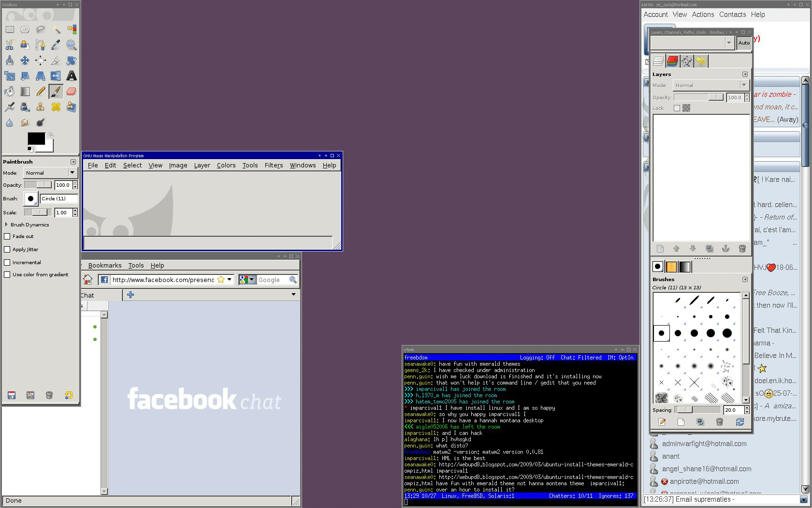Screen dimensions: 812x508
Task: Expand the Brush Dynamics section
Action: (x=6, y=224)
